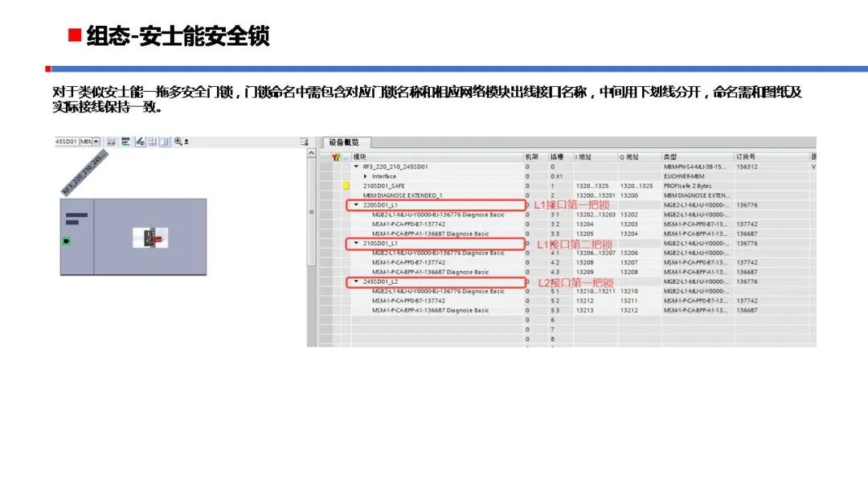The width and height of the screenshot is (868, 489).
Task: Toggle the status cell beside MBM DIAGNOSE EXTENDED_1
Action: [x=345, y=195]
